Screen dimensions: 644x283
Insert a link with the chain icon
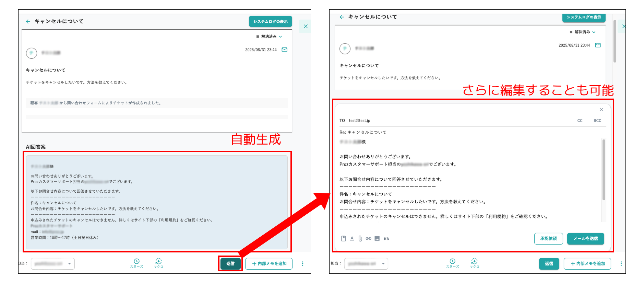(368, 239)
